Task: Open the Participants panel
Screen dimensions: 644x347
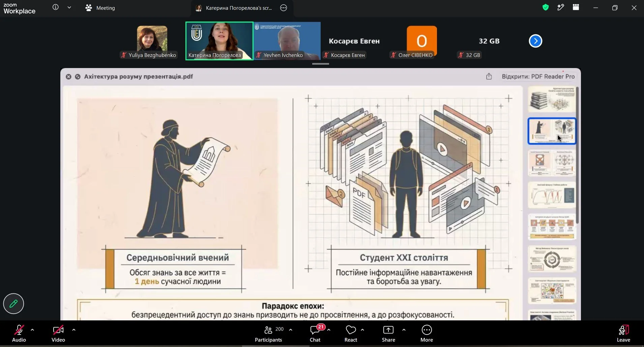Action: coord(269,334)
